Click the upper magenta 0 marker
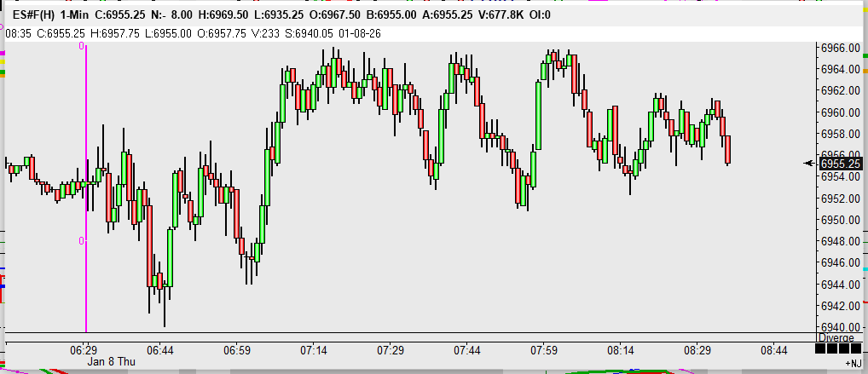 [x=82, y=47]
